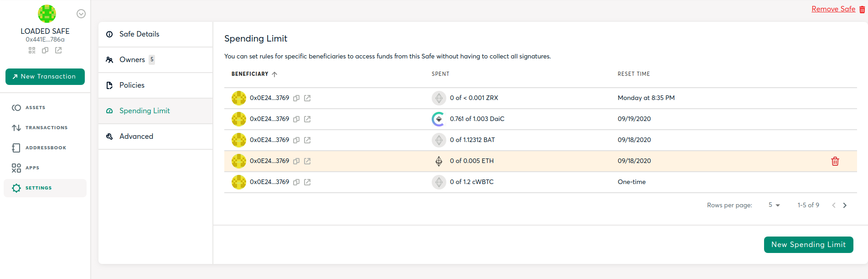This screenshot has height=279, width=868.
Task: Expand the Safe selector chevron
Action: pos(81,14)
